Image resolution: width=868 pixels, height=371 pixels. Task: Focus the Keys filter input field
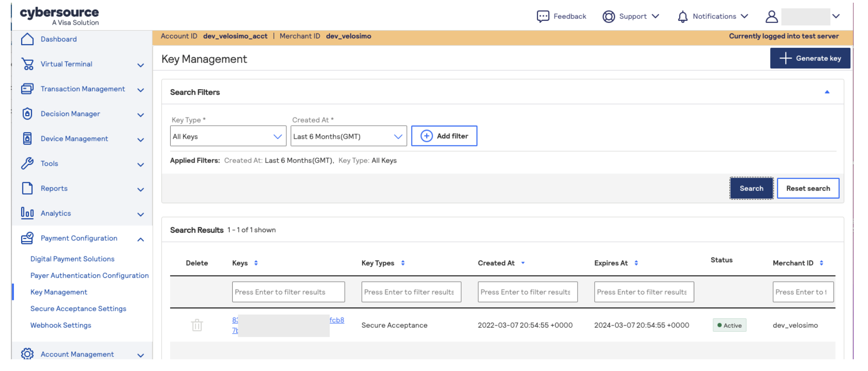289,292
